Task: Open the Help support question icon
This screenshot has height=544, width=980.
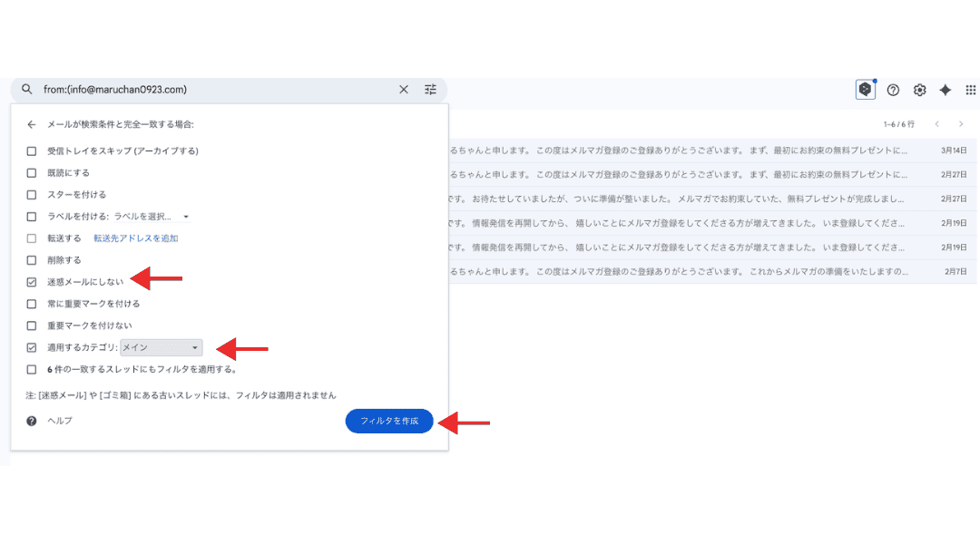Action: pyautogui.click(x=893, y=90)
